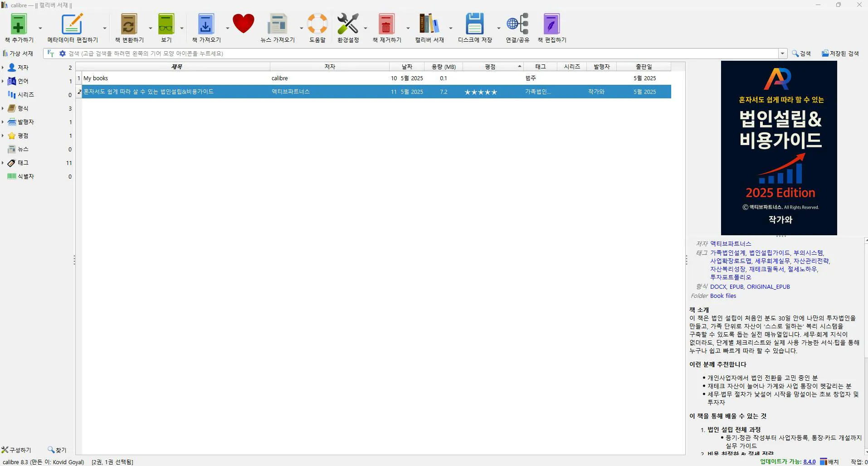Sort the book list by the 제목 column
This screenshot has height=466, width=868.
click(x=176, y=67)
